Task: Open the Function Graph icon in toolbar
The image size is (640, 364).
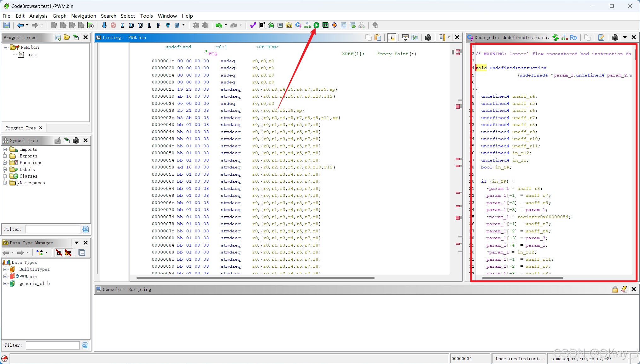Action: (307, 25)
